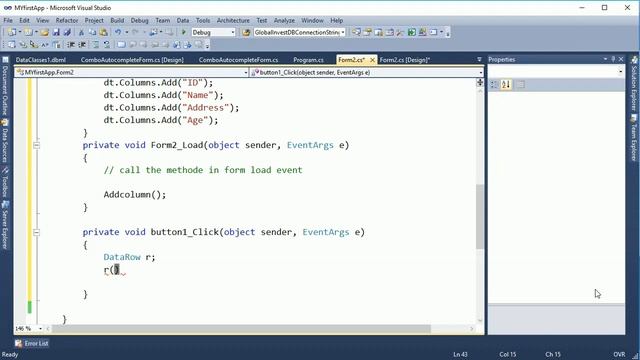Open the Build menu
This screenshot has height=360, width=640.
point(117,20)
